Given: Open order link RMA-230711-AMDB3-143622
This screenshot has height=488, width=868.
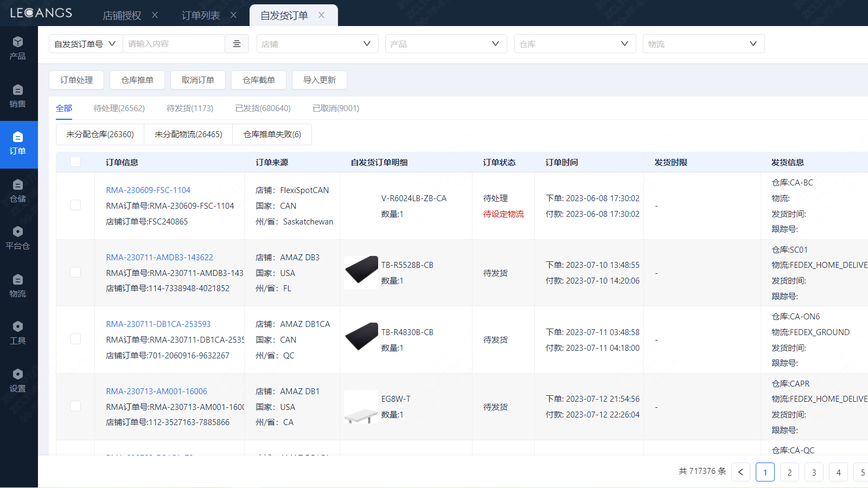Looking at the screenshot, I should click(159, 258).
